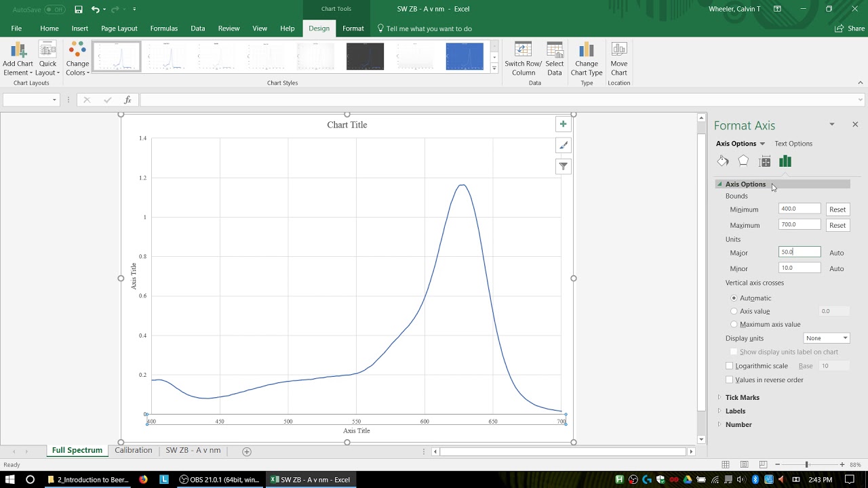The width and height of the screenshot is (868, 488).
Task: Open the Display units dropdown
Action: point(827,338)
